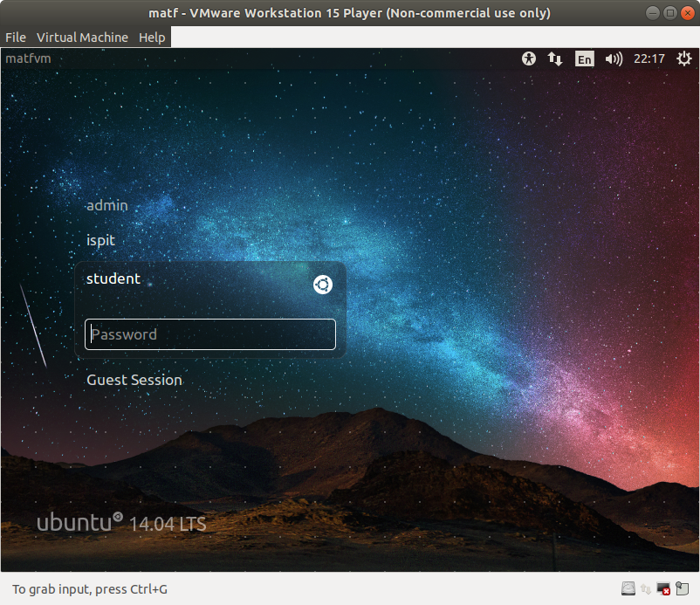This screenshot has width=700, height=605.
Task: Select the admin user account
Action: 107,205
